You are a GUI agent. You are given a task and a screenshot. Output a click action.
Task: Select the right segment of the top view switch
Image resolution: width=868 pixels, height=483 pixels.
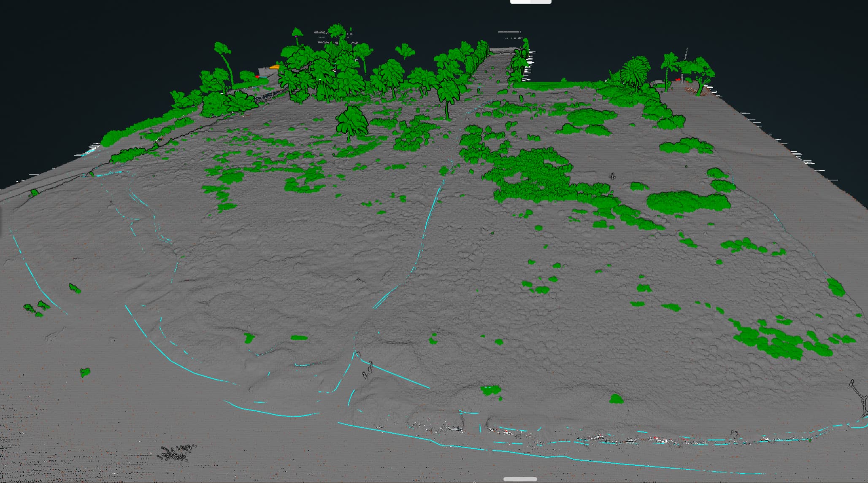coord(542,3)
